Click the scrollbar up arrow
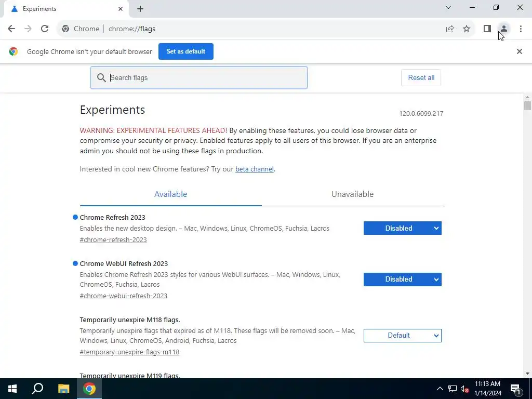 click(527, 97)
